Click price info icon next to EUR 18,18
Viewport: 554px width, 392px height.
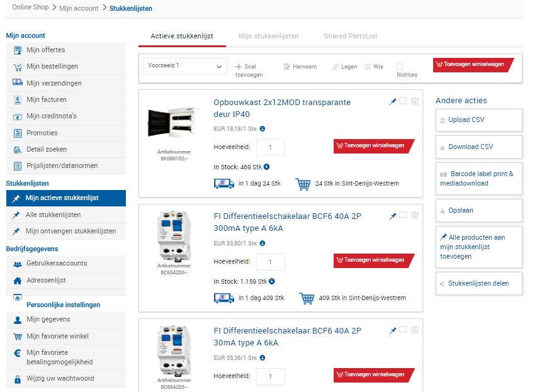[x=263, y=129]
